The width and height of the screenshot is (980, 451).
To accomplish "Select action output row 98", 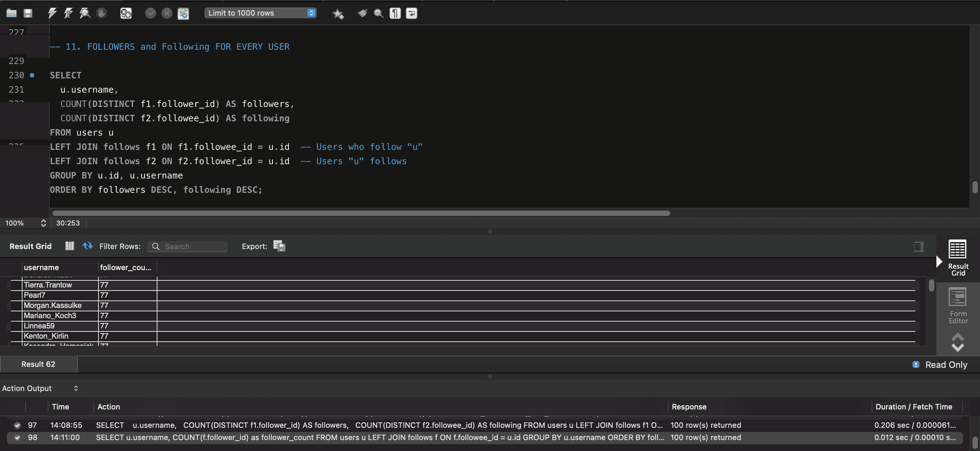I will tap(485, 438).
